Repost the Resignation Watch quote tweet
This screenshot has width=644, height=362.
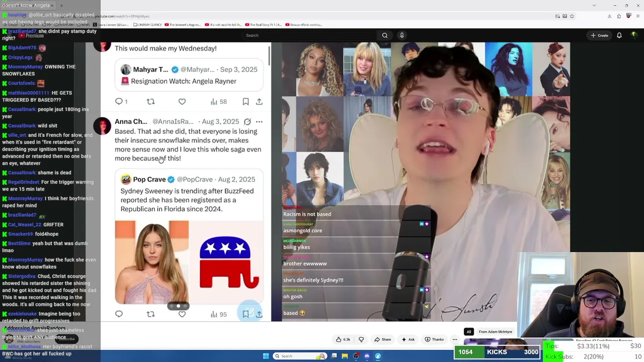tap(150, 102)
